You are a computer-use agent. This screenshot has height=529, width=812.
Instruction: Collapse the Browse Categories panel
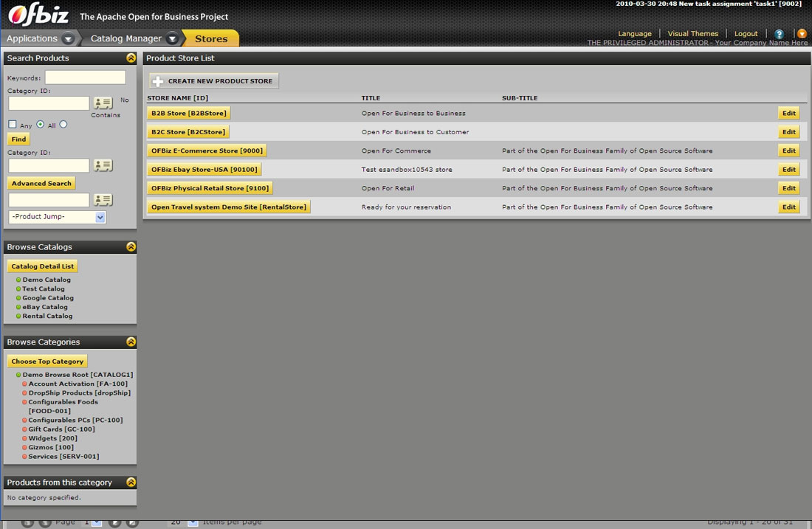click(131, 342)
